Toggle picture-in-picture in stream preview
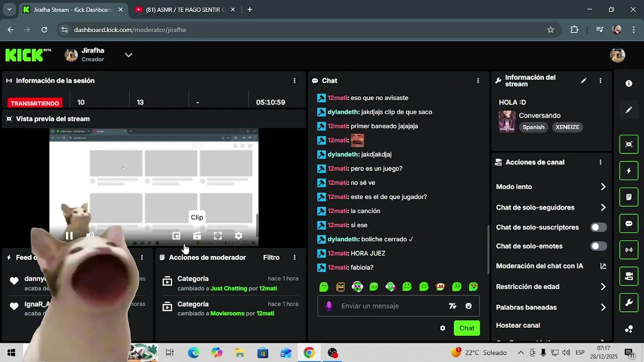 pos(176,236)
